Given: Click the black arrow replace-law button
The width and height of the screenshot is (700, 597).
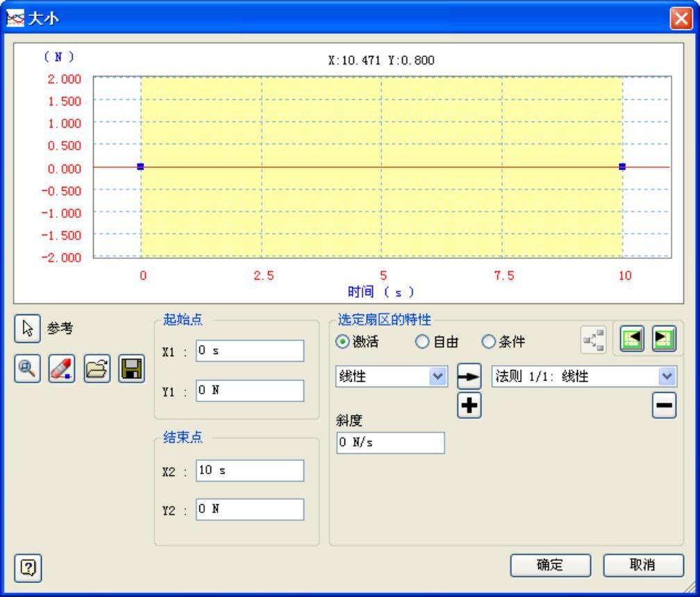Looking at the screenshot, I should click(469, 378).
